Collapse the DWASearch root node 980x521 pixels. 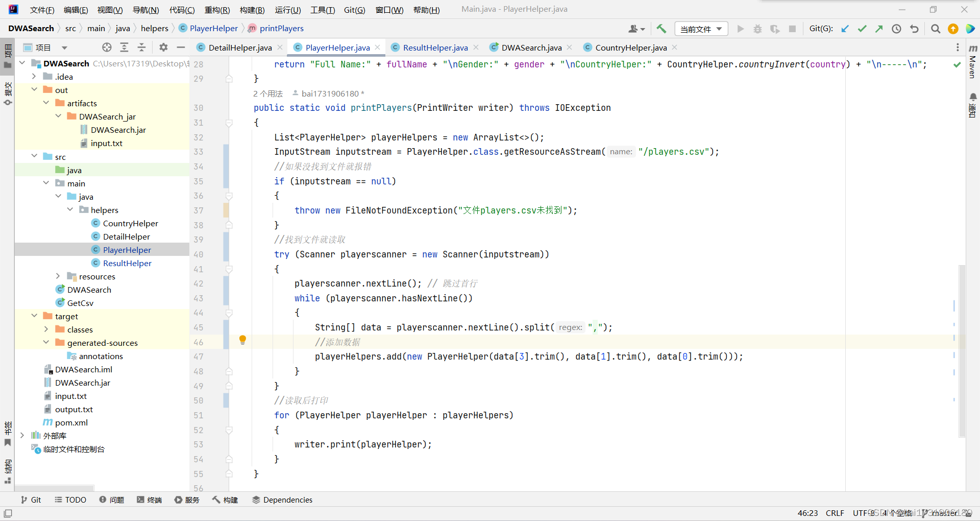(x=22, y=63)
